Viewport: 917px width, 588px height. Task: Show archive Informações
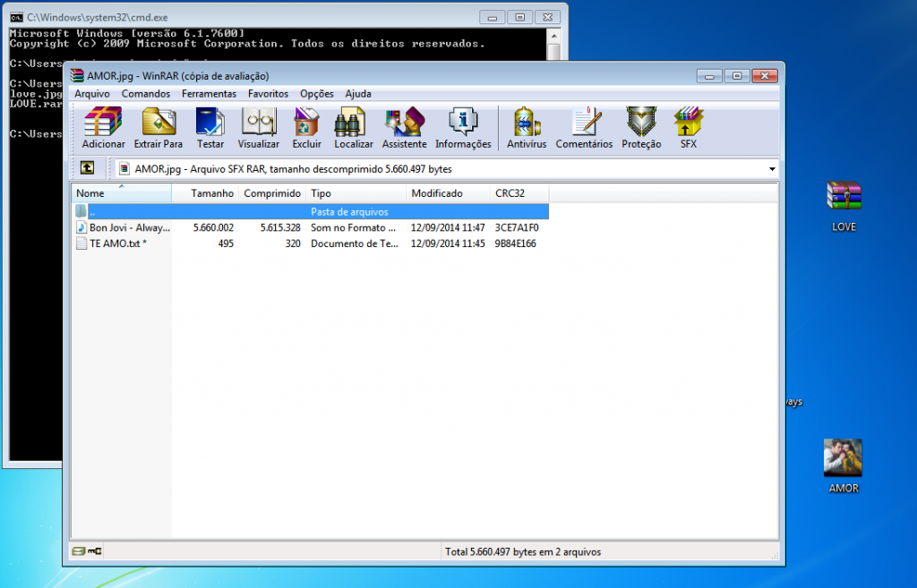pyautogui.click(x=463, y=127)
